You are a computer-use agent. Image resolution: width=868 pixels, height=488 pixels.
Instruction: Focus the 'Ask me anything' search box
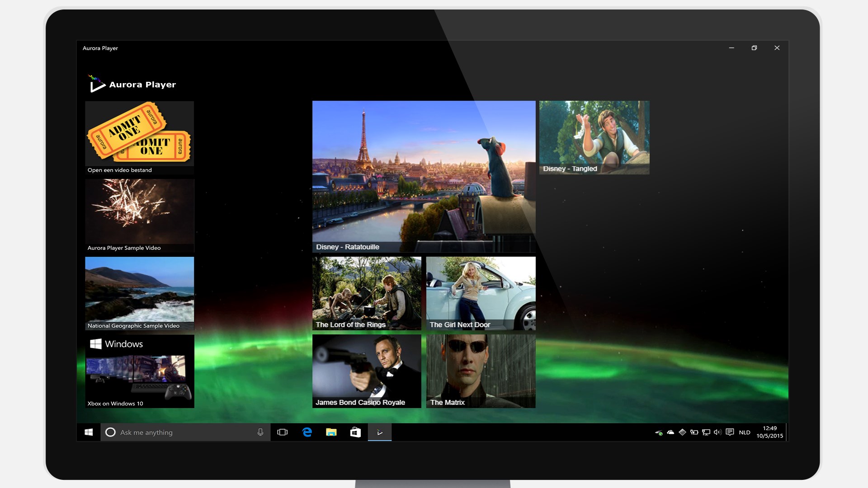point(185,432)
